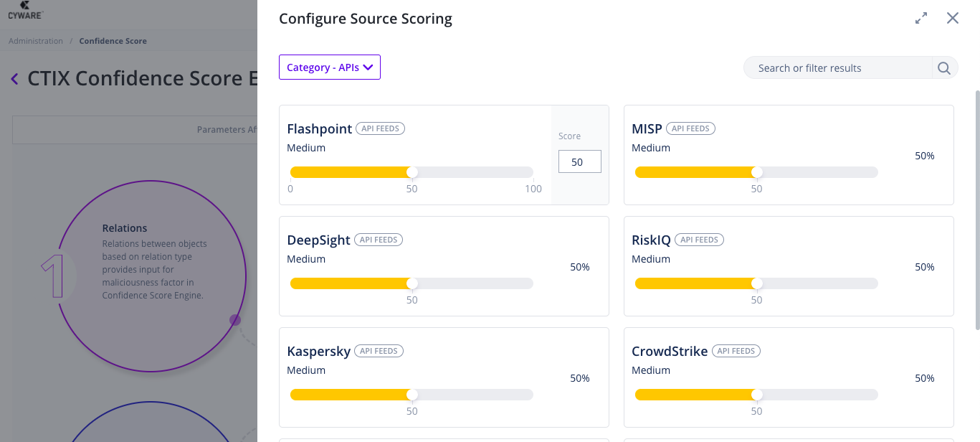Image resolution: width=980 pixels, height=442 pixels.
Task: Expand the Configure Source Scoring panel
Action: click(x=921, y=19)
